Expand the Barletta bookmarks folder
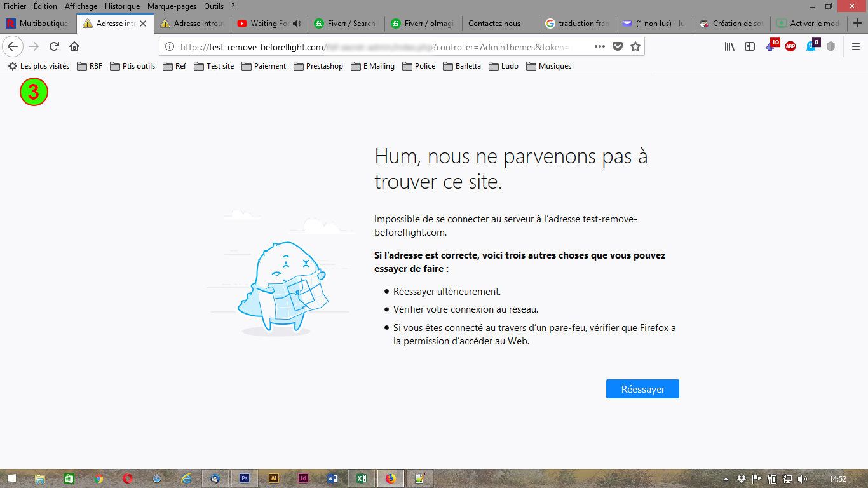 point(462,66)
